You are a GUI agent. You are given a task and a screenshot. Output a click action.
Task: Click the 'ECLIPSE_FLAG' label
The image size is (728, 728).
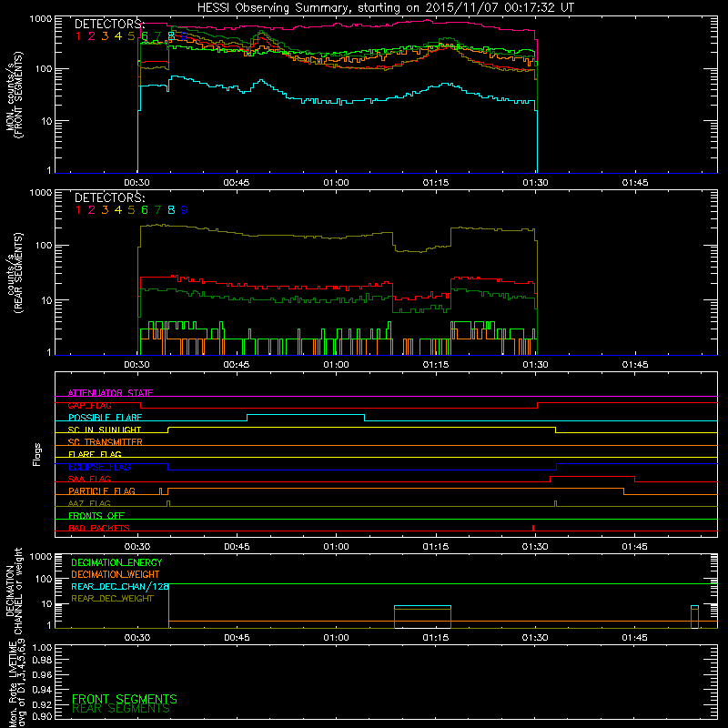pyautogui.click(x=99, y=467)
